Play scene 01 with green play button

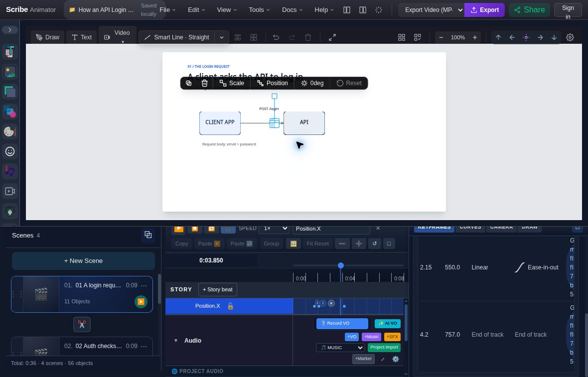point(141,302)
